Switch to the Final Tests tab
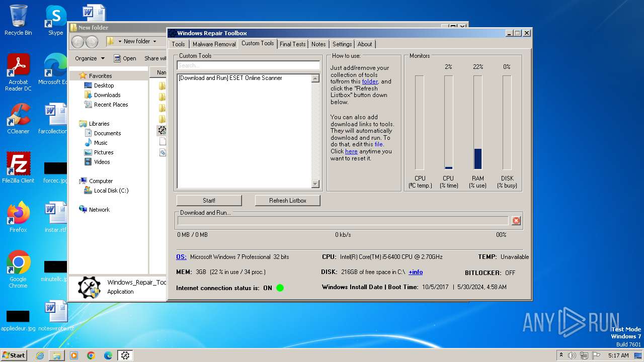This screenshot has height=362, width=644. 292,44
